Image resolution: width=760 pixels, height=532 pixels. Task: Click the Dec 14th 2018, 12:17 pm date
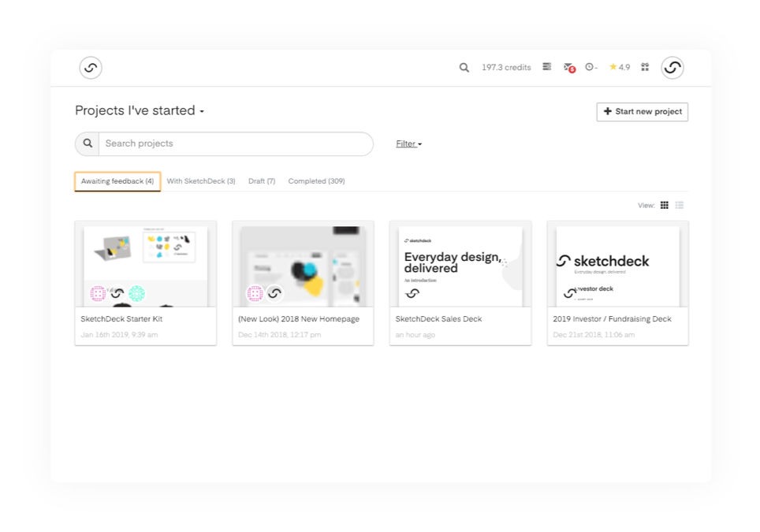point(280,335)
